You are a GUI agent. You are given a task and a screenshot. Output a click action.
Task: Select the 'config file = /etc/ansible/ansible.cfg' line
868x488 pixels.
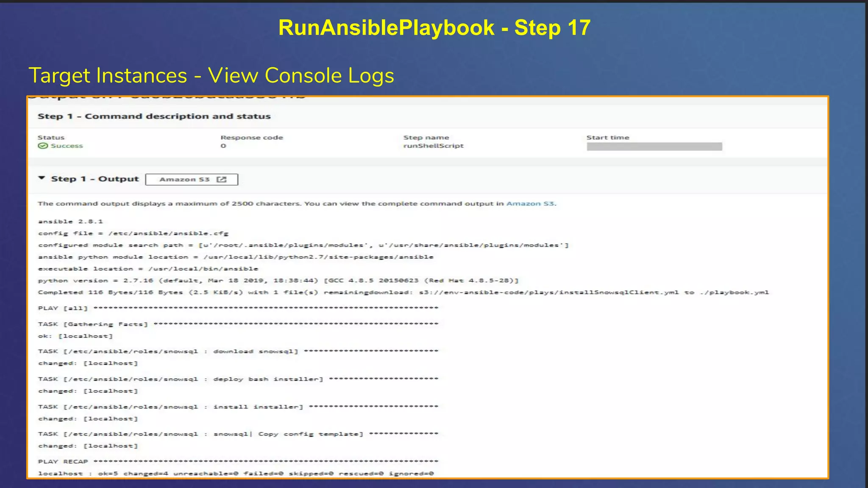pyautogui.click(x=133, y=233)
